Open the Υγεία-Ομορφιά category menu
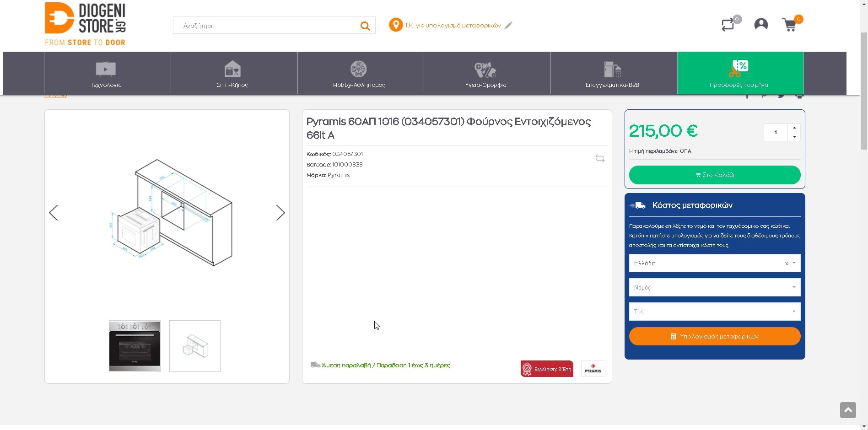 coord(487,73)
